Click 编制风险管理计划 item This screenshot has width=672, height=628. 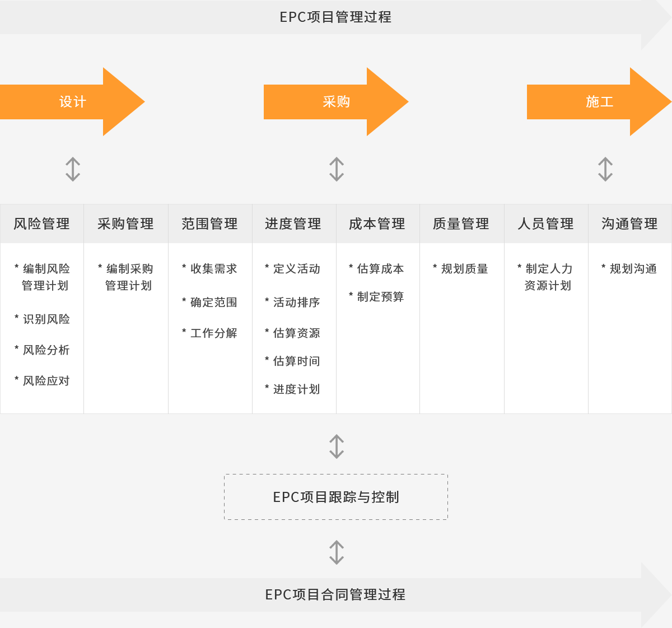click(42, 277)
